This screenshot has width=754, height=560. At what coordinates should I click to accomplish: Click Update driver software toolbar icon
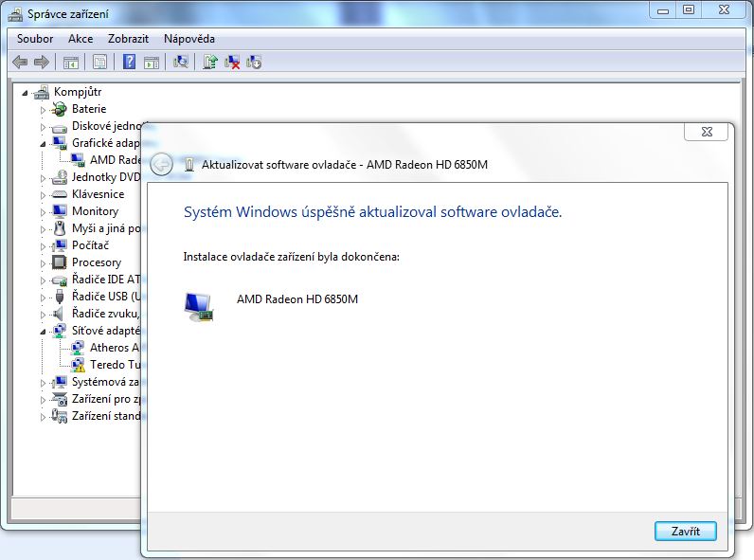coord(210,63)
